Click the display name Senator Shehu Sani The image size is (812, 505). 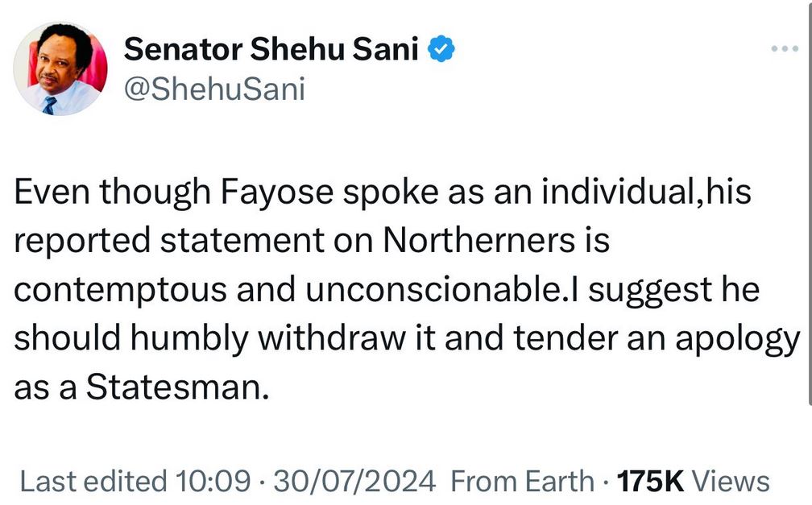pyautogui.click(x=271, y=51)
